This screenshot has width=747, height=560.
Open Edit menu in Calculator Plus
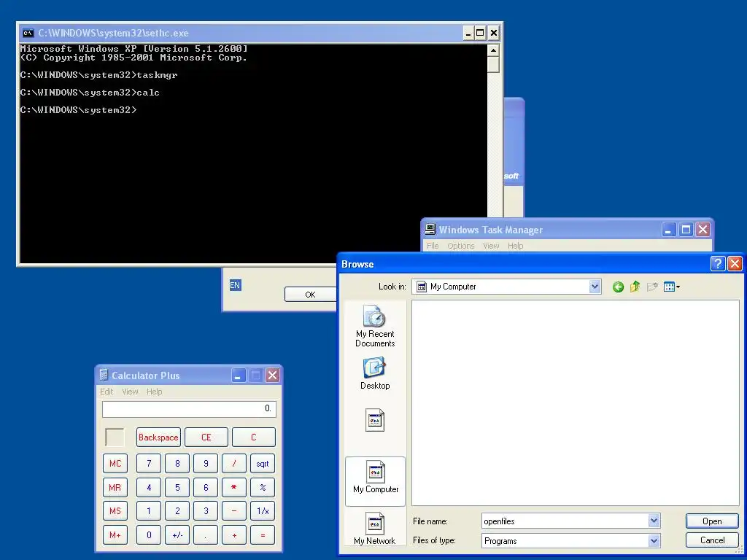(107, 392)
